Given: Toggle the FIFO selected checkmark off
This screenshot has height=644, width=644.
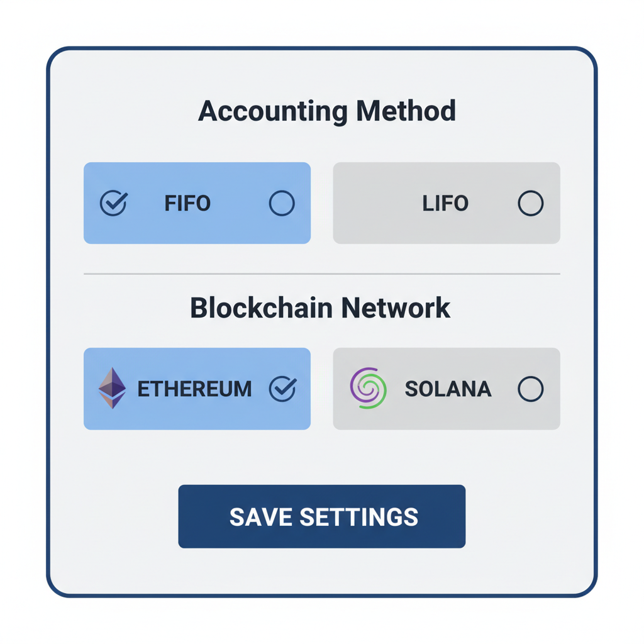Looking at the screenshot, I should (x=113, y=203).
